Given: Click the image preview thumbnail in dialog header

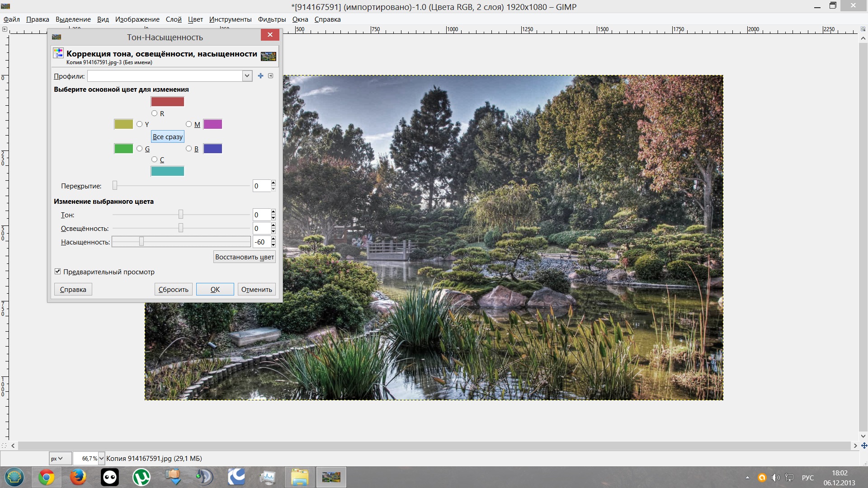Looking at the screenshot, I should [x=268, y=56].
